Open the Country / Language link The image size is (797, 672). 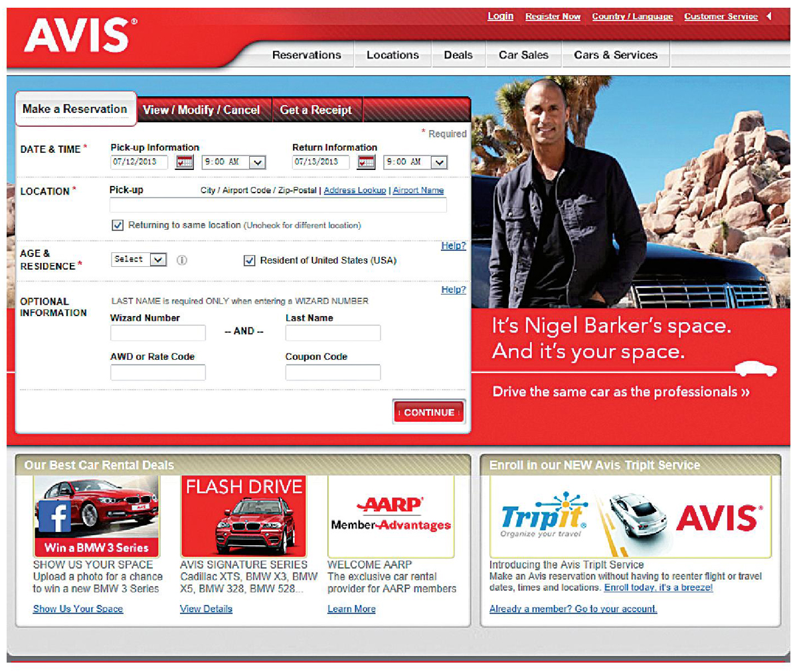pos(632,17)
